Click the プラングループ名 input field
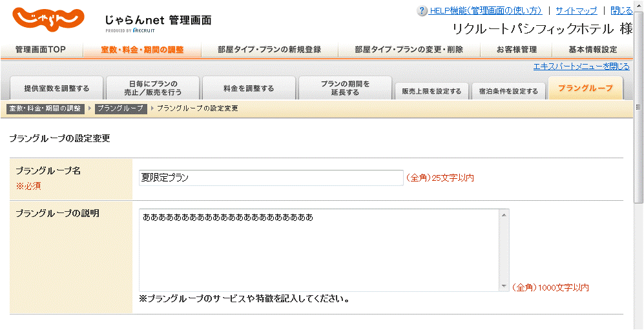 (271, 178)
